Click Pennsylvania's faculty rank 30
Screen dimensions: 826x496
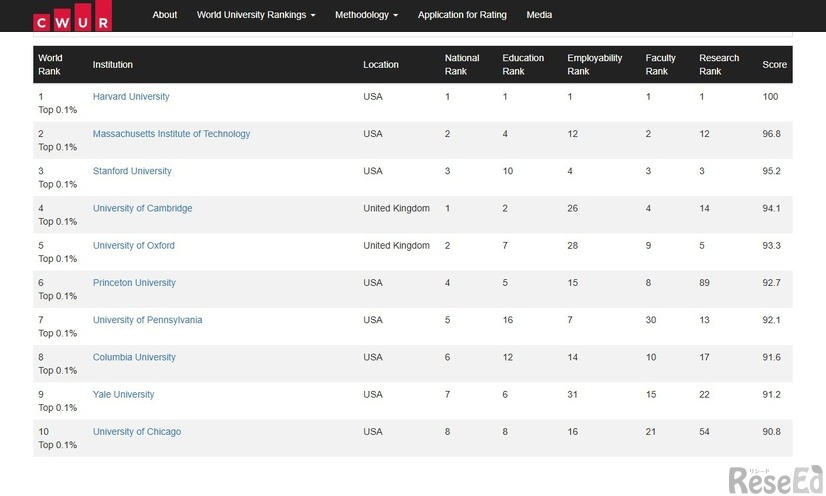point(651,320)
